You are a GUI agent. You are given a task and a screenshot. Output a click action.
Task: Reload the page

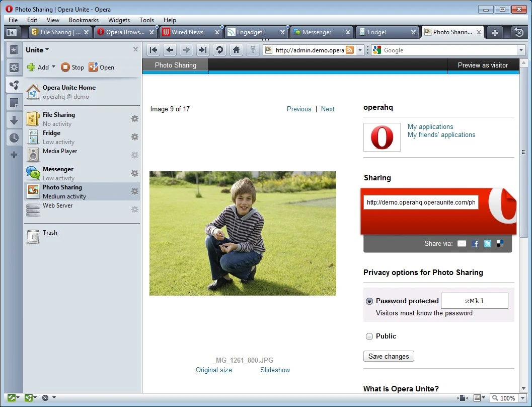pyautogui.click(x=219, y=50)
